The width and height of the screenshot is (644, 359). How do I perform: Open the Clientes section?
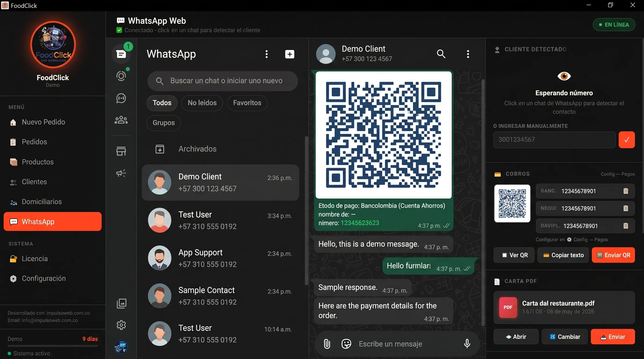pyautogui.click(x=53, y=182)
